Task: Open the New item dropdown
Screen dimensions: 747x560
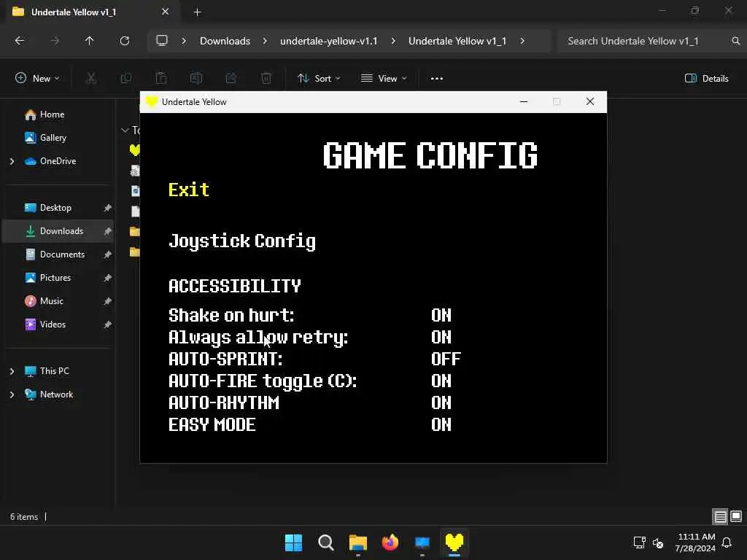Action: (37, 79)
